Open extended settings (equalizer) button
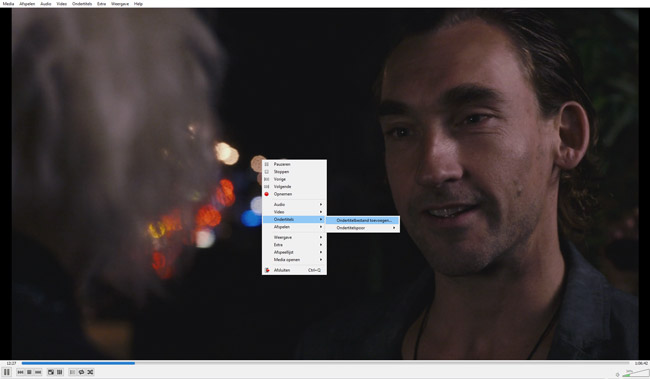 [60, 372]
